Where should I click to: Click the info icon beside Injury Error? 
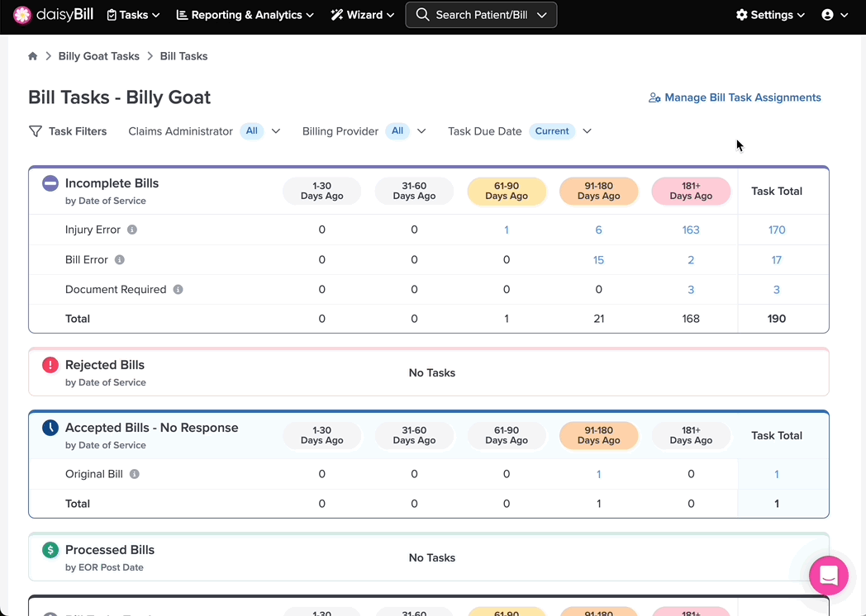tap(132, 230)
